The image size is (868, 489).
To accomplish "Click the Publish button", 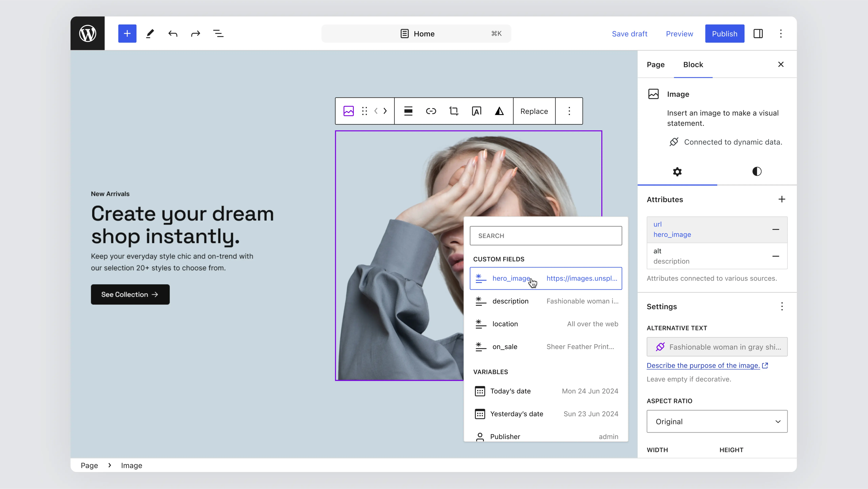I will click(x=724, y=33).
